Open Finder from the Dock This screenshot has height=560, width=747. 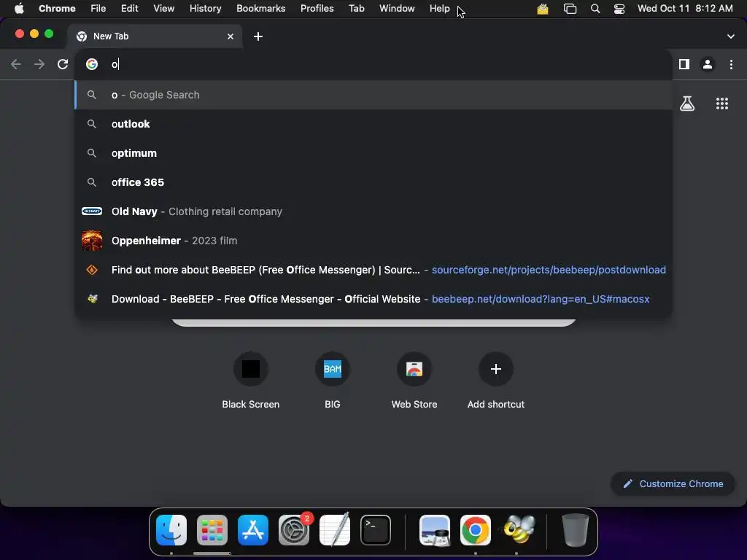[x=171, y=530]
